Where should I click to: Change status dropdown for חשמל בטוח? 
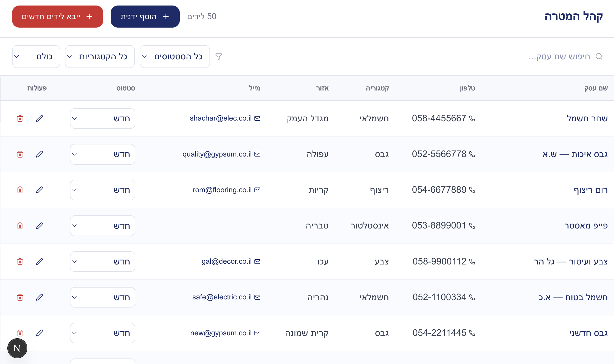(103, 297)
